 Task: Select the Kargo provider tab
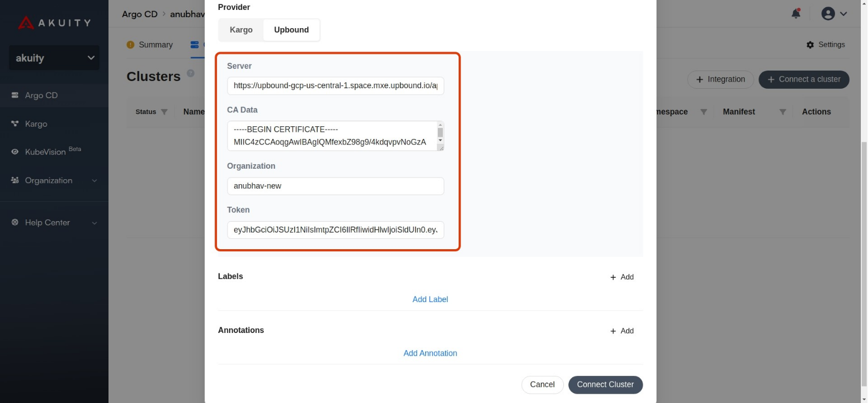[x=241, y=30]
